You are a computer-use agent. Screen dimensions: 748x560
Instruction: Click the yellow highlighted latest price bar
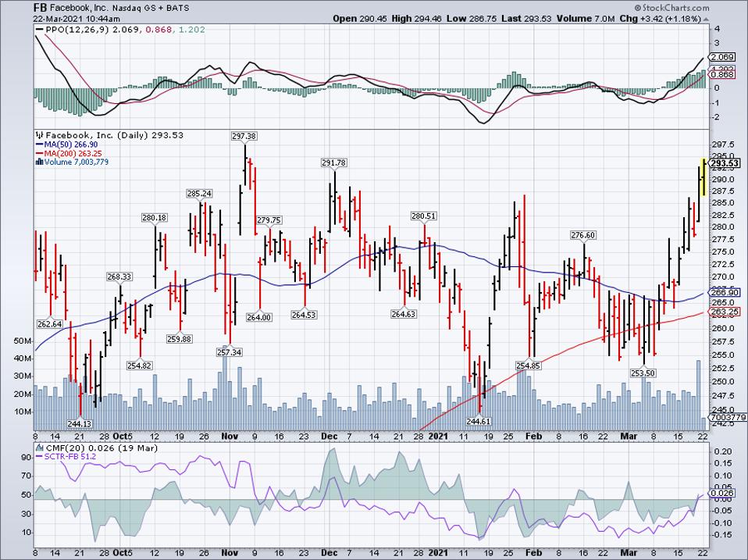[x=703, y=178]
